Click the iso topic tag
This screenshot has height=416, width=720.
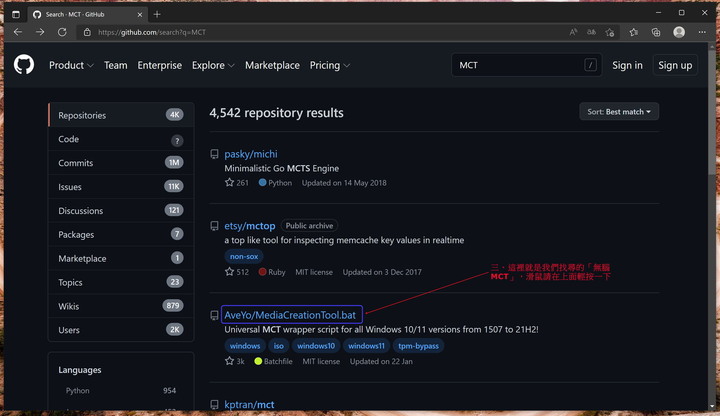tap(279, 346)
